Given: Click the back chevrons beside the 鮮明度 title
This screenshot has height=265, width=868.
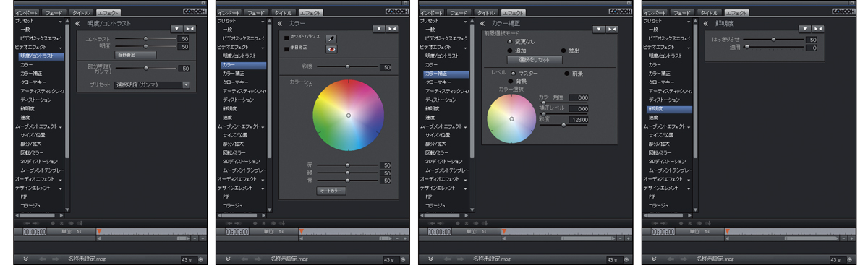Looking at the screenshot, I should coord(707,24).
